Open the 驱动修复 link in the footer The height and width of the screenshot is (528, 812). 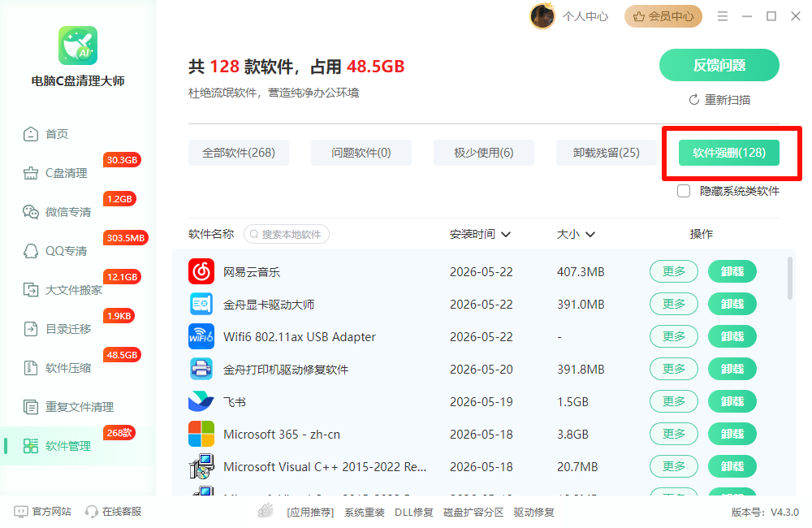tap(534, 513)
